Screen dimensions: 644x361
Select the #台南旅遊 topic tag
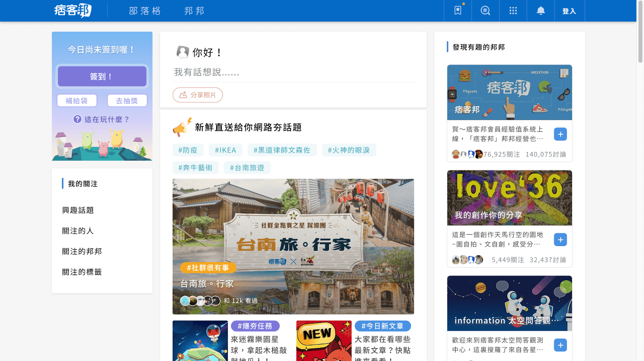coord(247,168)
